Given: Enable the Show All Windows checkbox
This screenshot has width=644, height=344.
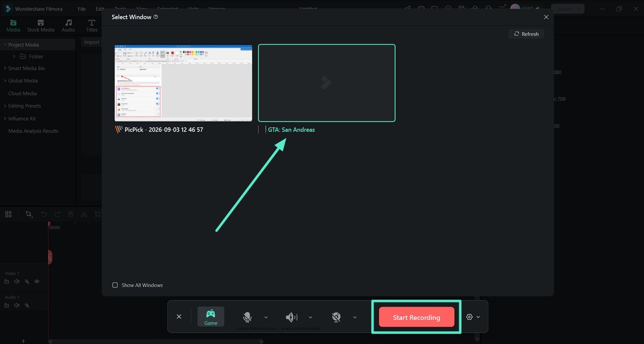Looking at the screenshot, I should (x=115, y=285).
